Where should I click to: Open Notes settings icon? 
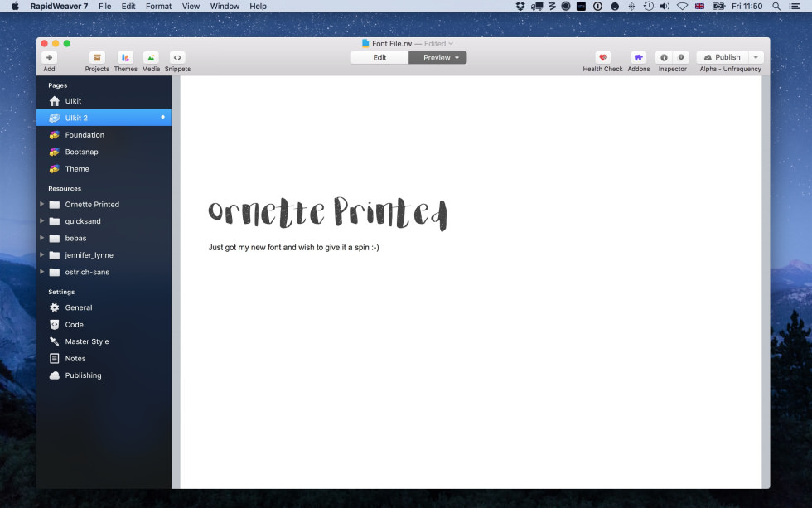(55, 358)
